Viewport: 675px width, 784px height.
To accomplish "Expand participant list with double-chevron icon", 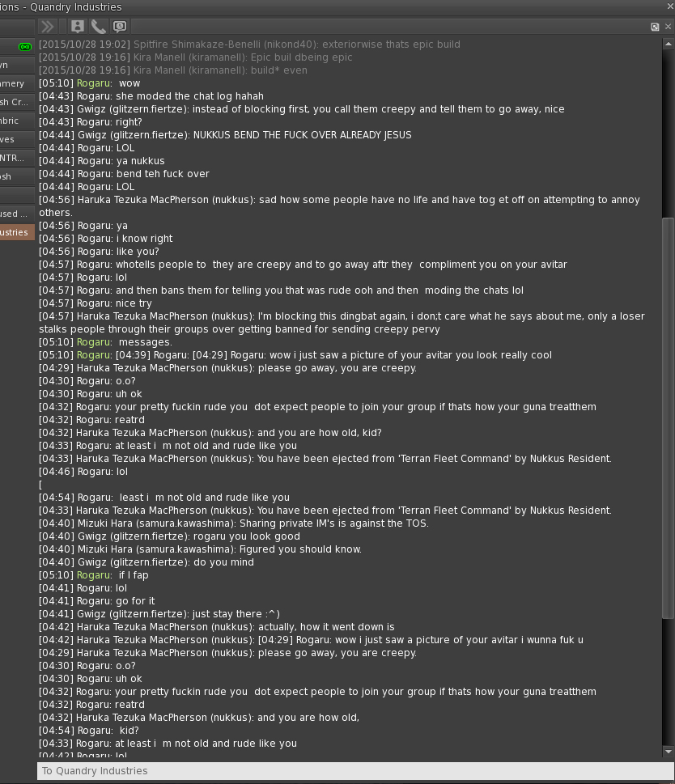I will click(48, 27).
